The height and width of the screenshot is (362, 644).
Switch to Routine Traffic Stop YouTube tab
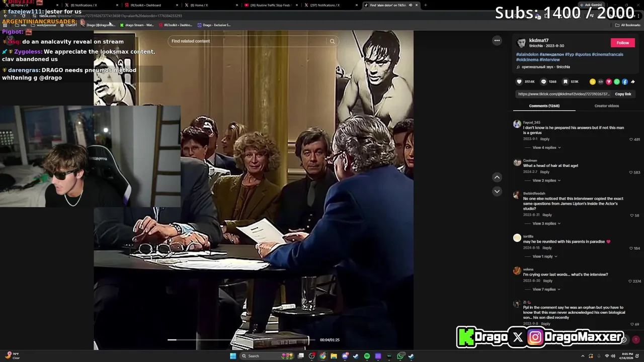271,5
